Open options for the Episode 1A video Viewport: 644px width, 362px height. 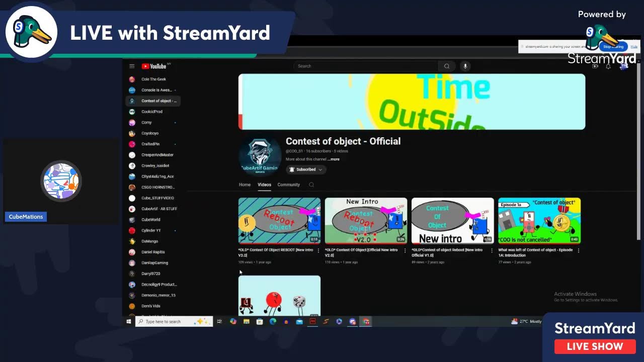click(578, 250)
